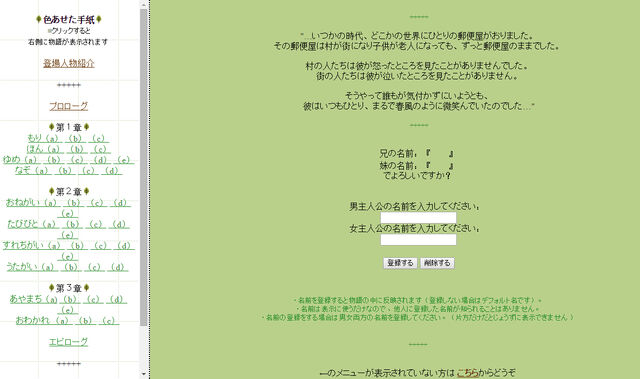The height and width of the screenshot is (379, 640).
Task: Open chapter link なぞ (a)
Action: [32, 171]
